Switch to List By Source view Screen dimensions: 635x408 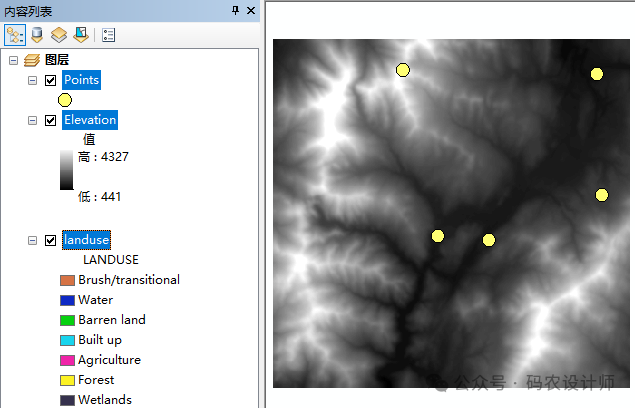37,35
